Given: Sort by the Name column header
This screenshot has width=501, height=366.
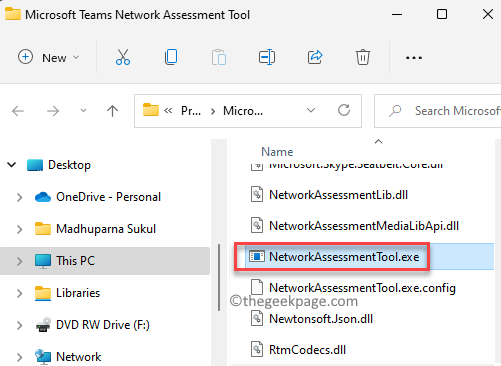Looking at the screenshot, I should click(x=277, y=152).
